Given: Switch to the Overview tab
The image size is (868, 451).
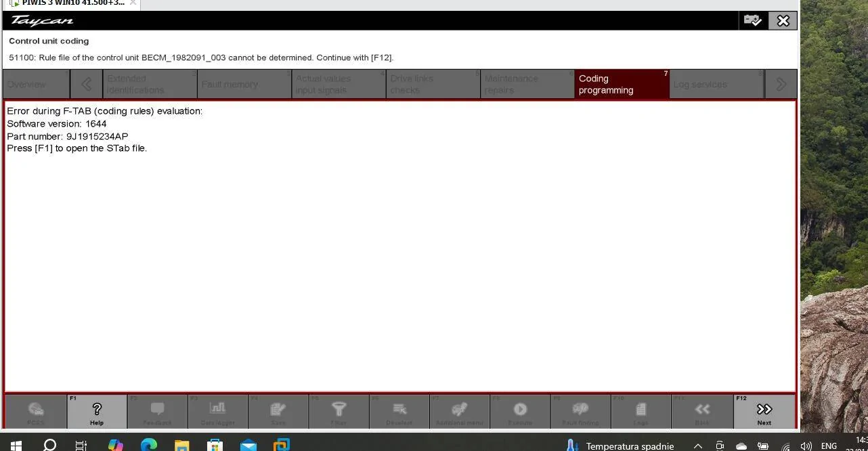Looking at the screenshot, I should [37, 84].
